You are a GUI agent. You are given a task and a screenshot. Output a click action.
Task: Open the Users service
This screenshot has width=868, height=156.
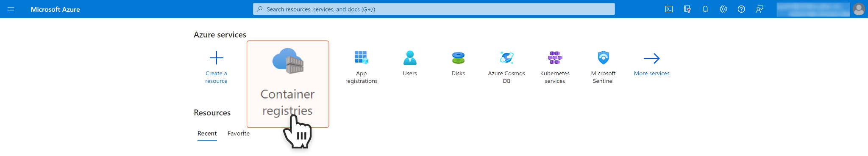tap(410, 63)
